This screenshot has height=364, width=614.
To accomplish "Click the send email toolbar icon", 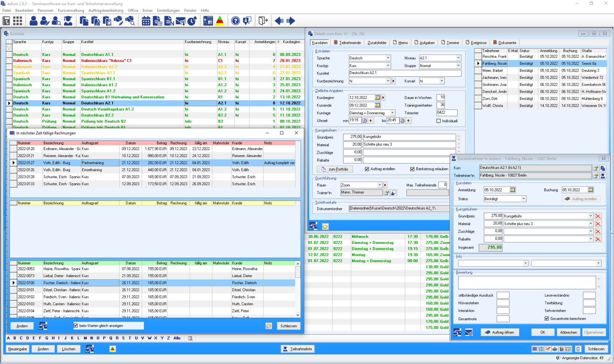I will coord(181,21).
